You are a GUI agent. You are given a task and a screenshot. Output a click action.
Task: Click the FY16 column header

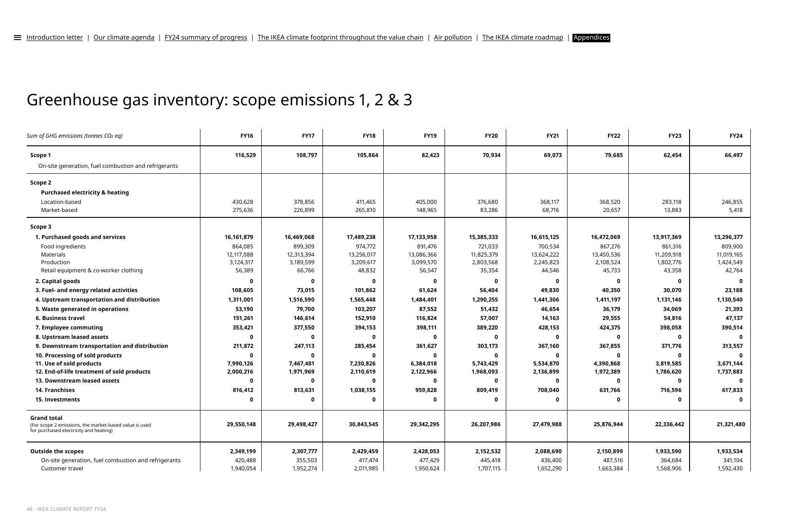[247, 136]
